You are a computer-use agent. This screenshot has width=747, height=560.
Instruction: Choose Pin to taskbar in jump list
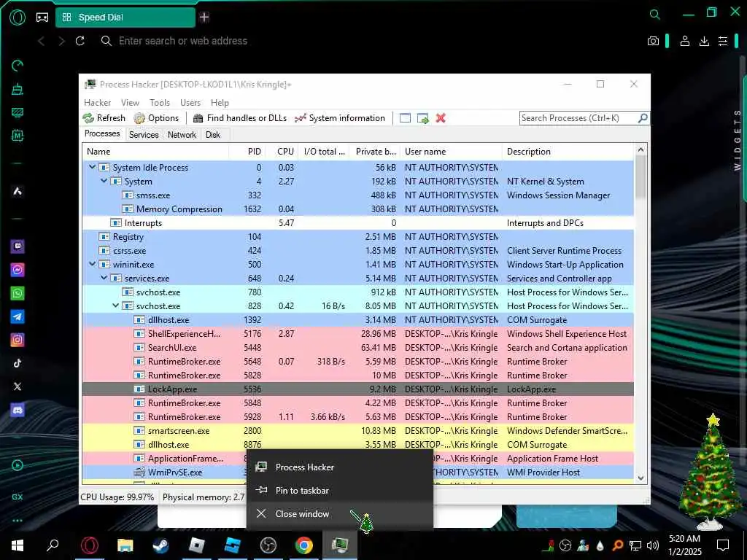tap(340, 491)
